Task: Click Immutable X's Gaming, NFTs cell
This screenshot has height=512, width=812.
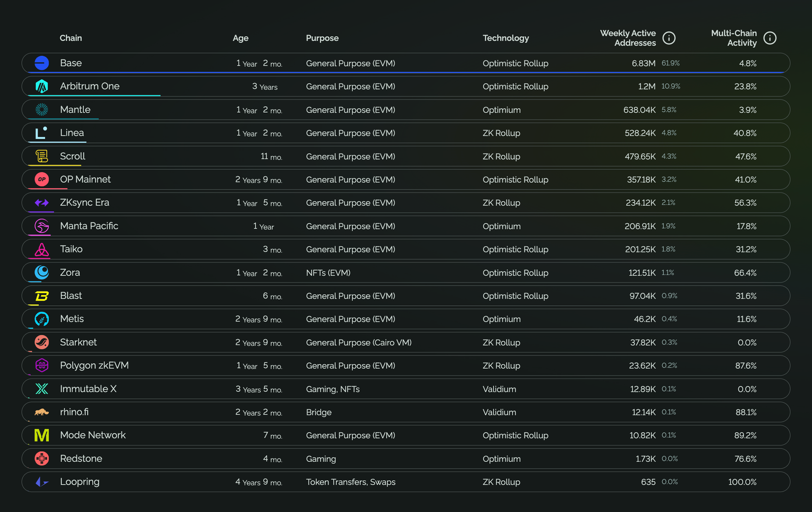Action: click(333, 389)
